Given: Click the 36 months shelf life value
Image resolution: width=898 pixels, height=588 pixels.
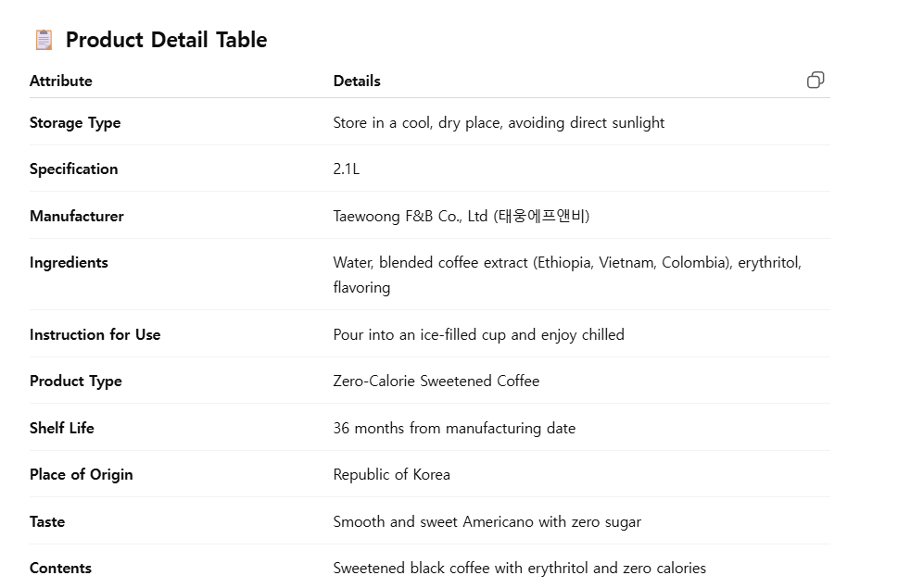Looking at the screenshot, I should (x=454, y=428).
